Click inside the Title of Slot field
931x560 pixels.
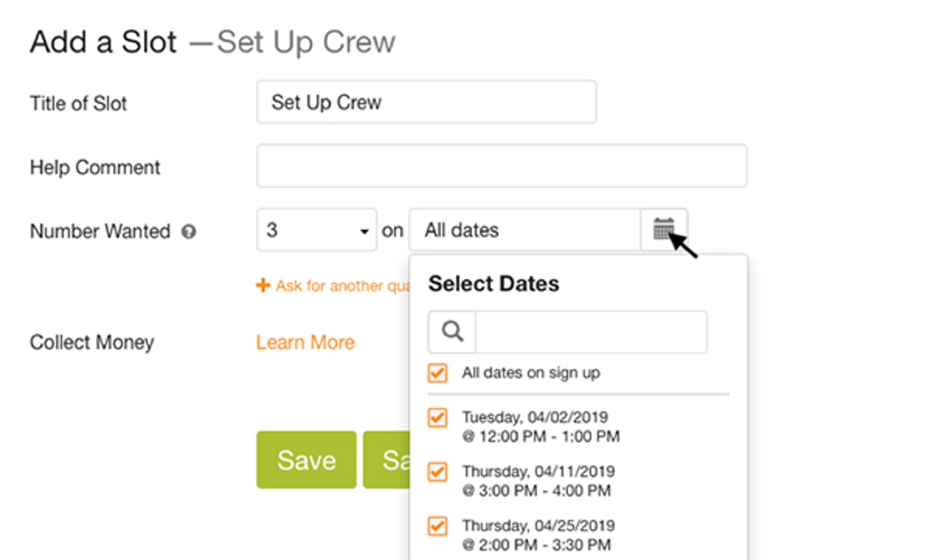tap(426, 102)
